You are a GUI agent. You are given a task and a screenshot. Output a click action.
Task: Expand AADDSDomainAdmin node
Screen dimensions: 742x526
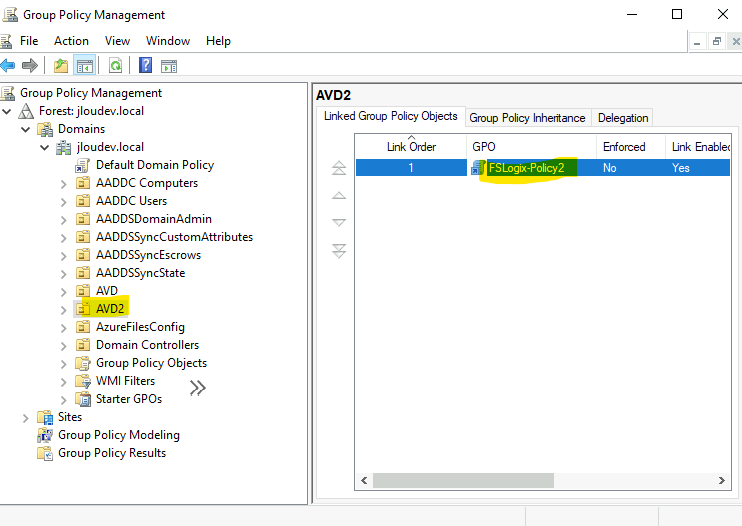[x=63, y=220]
